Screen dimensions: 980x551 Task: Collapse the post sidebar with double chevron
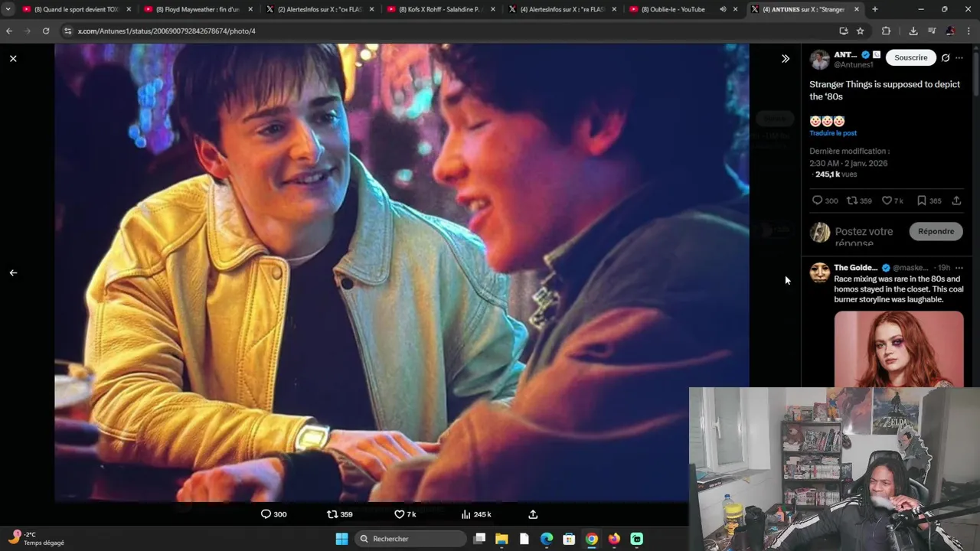pos(785,58)
